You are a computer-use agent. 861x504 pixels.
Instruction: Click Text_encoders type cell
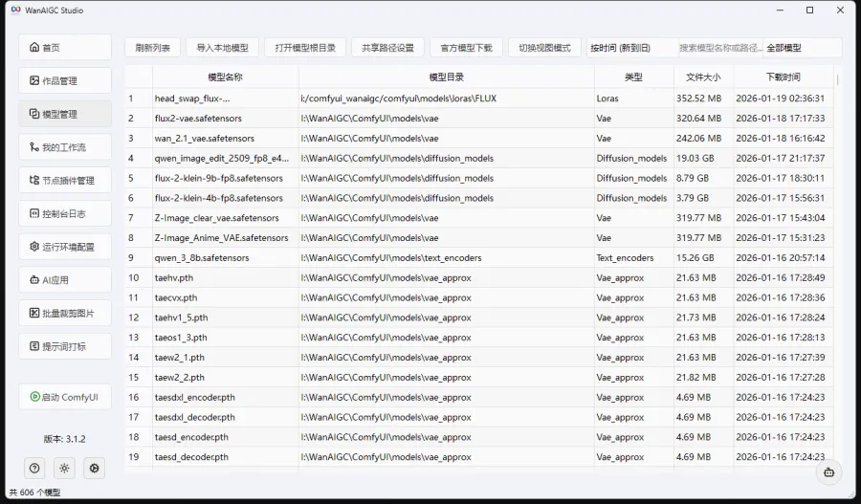[633, 257]
